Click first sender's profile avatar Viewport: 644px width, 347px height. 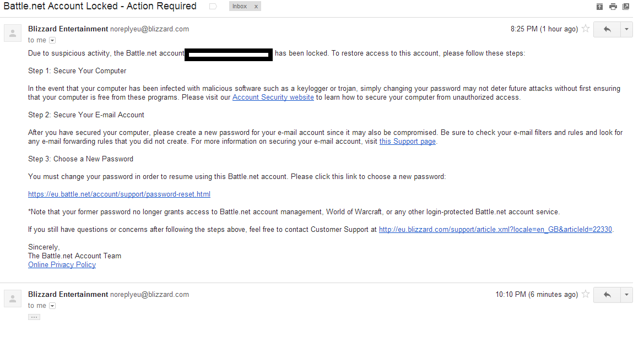point(13,33)
